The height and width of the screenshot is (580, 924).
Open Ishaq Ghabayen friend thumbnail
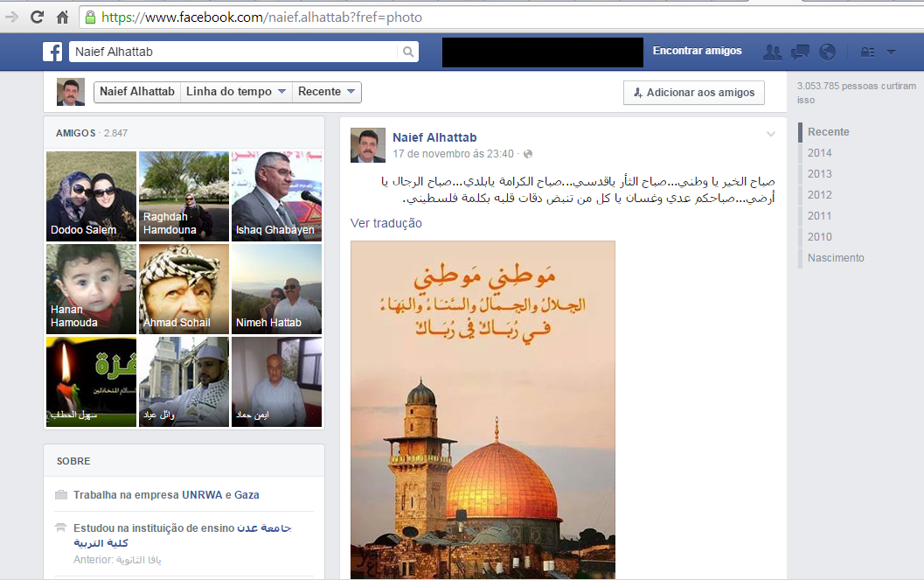click(x=276, y=196)
